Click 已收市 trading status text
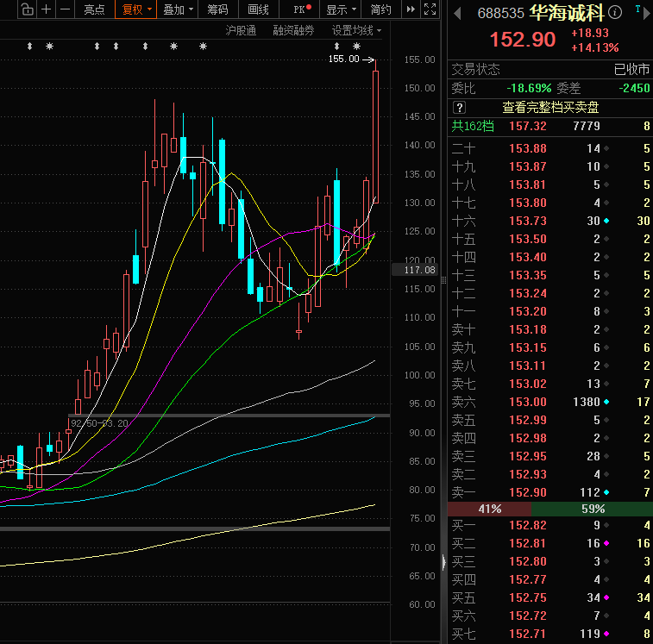This screenshot has height=644, width=653. point(631,69)
